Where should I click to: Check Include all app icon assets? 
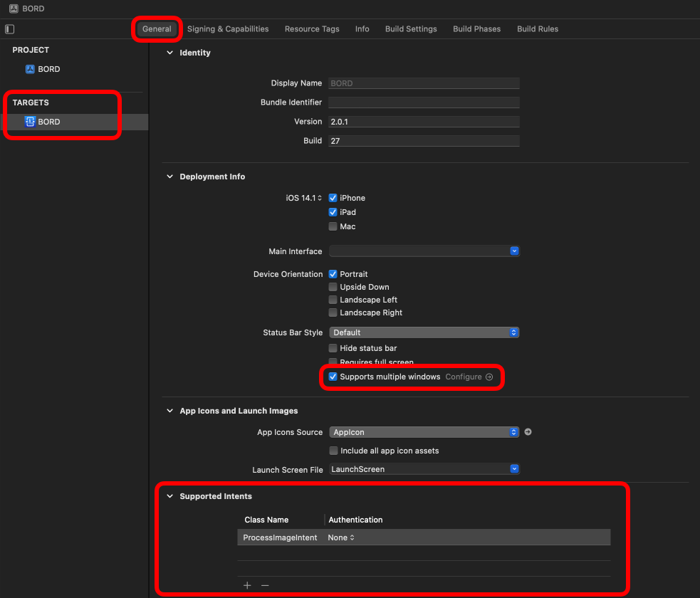[x=333, y=451]
